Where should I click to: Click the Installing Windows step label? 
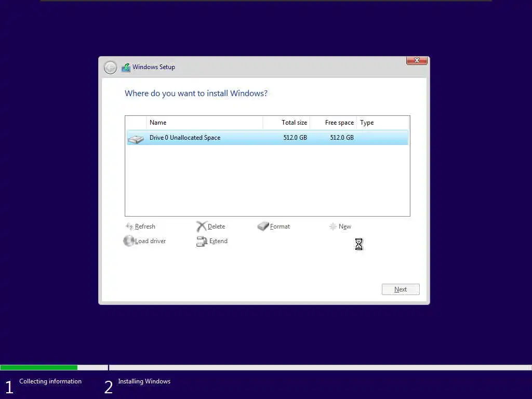144,381
